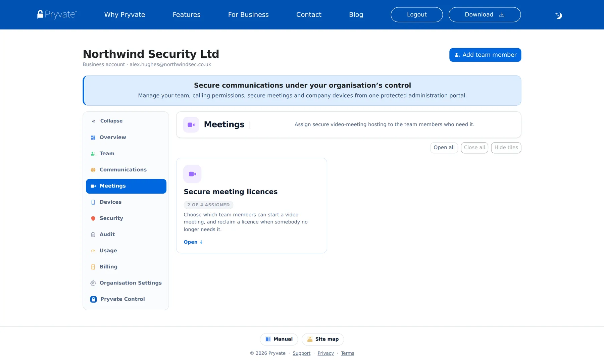Open For Business nav item
This screenshot has width=604, height=364.
[248, 15]
